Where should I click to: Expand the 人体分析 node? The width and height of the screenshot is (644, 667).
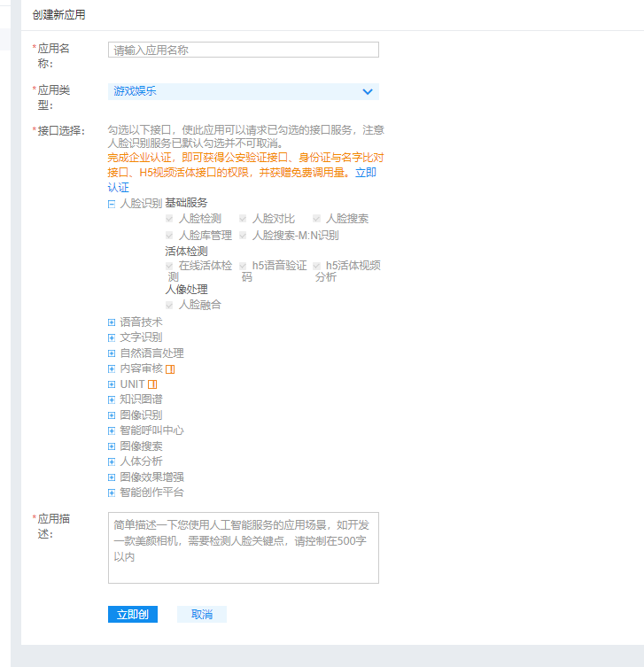tap(112, 462)
